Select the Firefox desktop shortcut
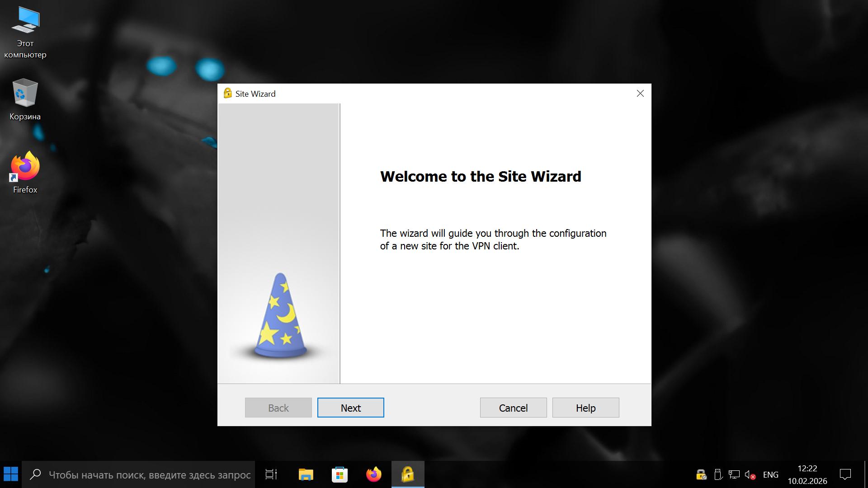Viewport: 868px width, 488px height. click(x=25, y=172)
